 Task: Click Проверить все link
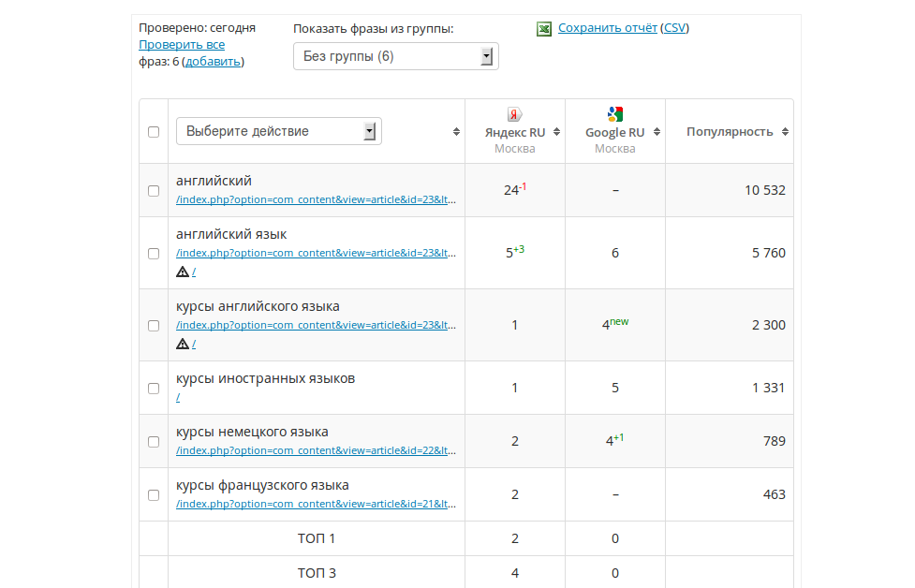coord(182,44)
